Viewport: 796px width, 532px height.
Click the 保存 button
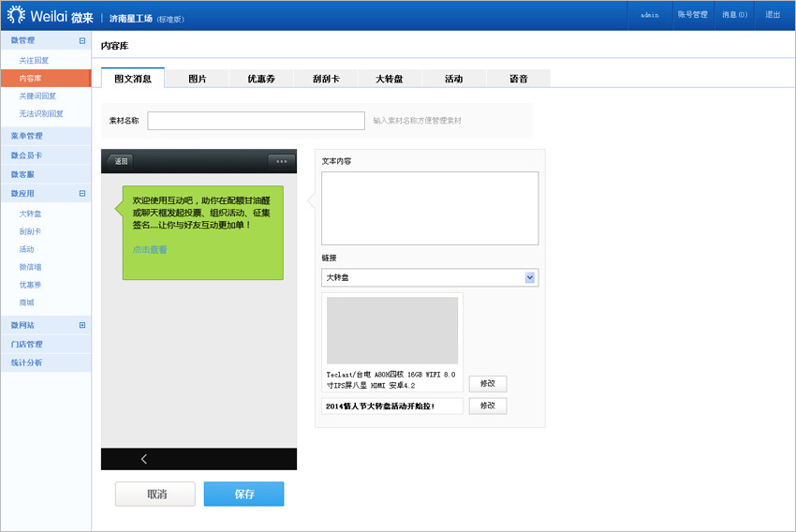[x=243, y=495]
